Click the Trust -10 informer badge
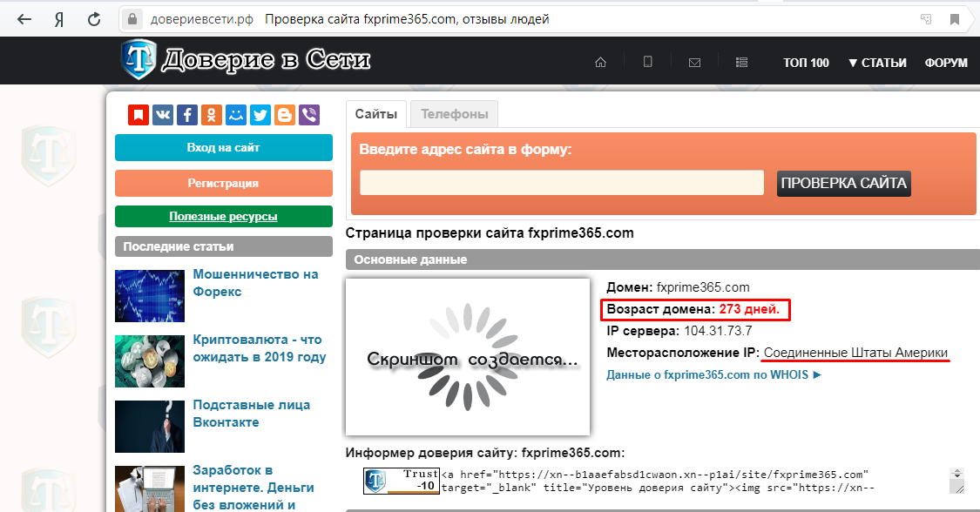Image resolution: width=980 pixels, height=512 pixels. 402,481
